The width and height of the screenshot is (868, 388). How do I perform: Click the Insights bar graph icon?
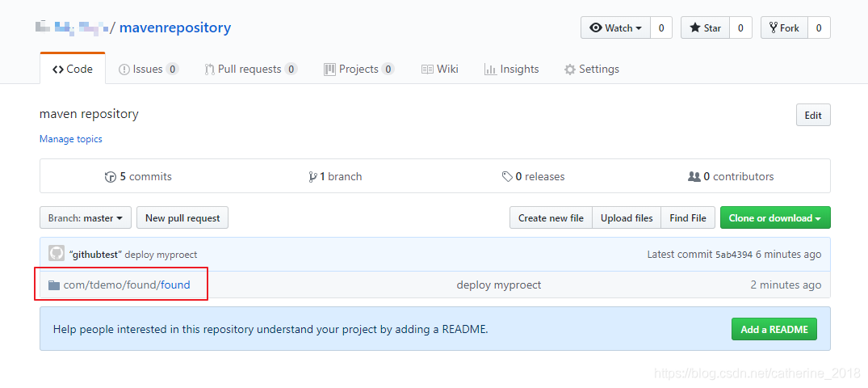coord(490,70)
